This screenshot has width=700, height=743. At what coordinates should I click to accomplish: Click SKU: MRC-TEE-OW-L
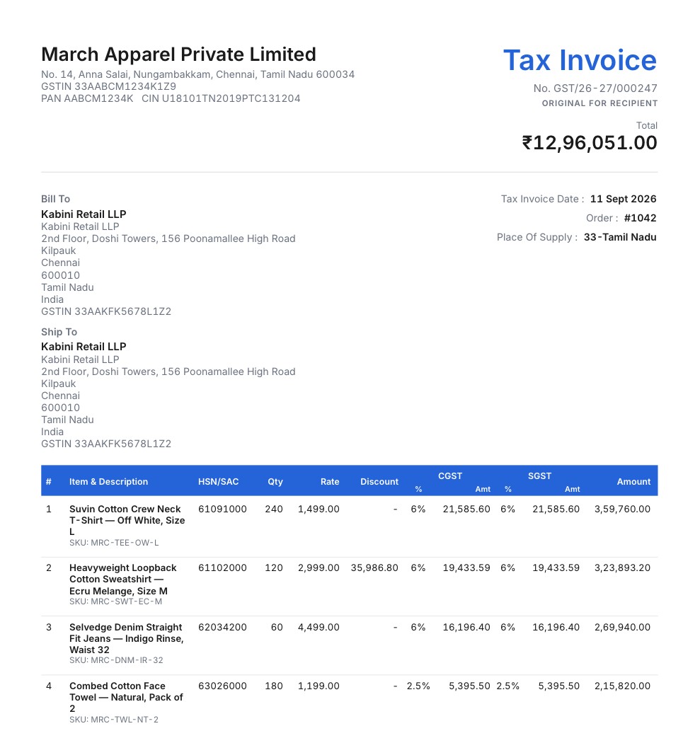[x=114, y=543]
